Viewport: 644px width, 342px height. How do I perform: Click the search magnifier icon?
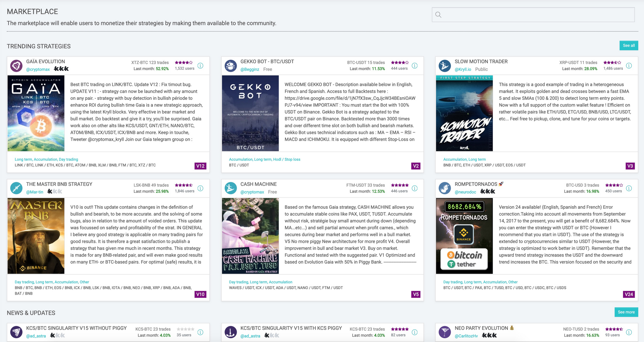pyautogui.click(x=438, y=15)
